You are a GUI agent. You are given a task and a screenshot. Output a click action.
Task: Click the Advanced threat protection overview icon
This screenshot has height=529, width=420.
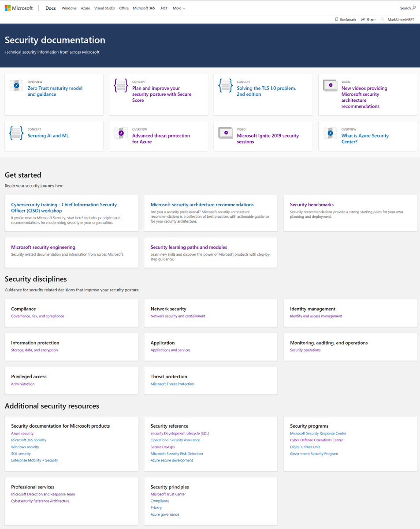(121, 133)
